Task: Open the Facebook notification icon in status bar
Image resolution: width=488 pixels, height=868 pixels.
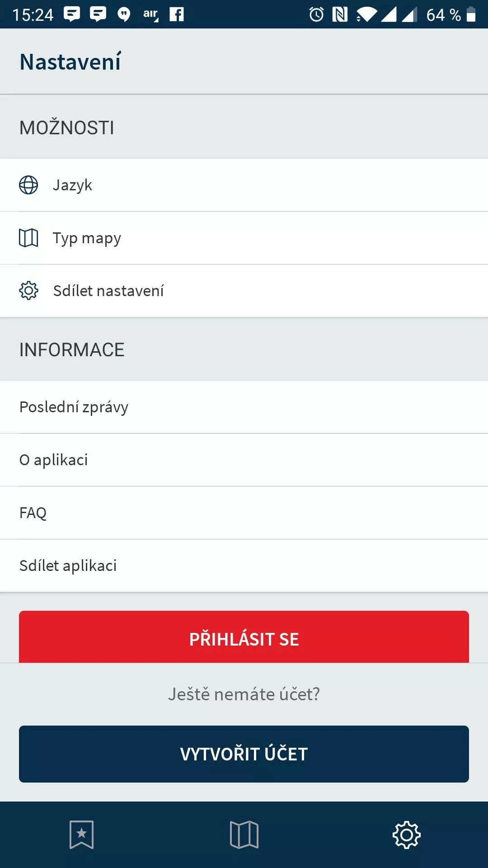Action: pos(177,14)
